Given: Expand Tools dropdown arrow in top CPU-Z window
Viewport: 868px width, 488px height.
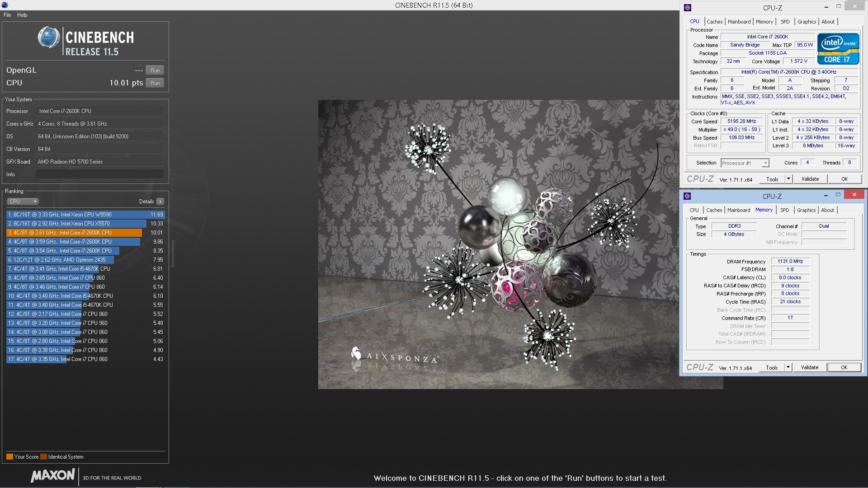Looking at the screenshot, I should click(x=788, y=179).
